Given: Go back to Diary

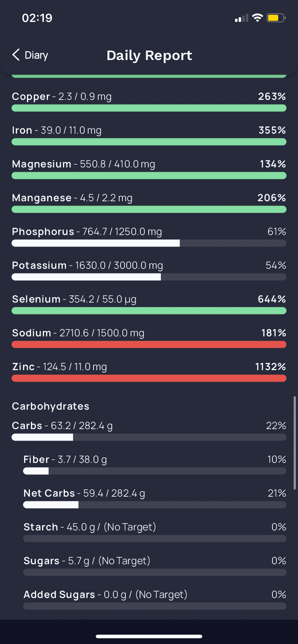Looking at the screenshot, I should coord(30,55).
